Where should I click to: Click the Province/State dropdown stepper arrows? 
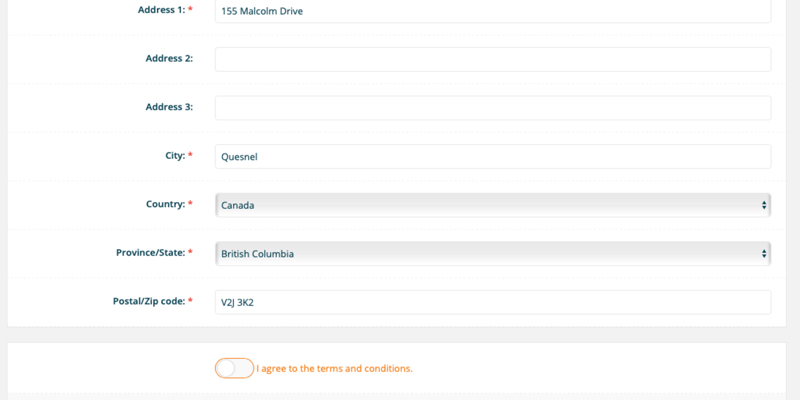pos(764,254)
